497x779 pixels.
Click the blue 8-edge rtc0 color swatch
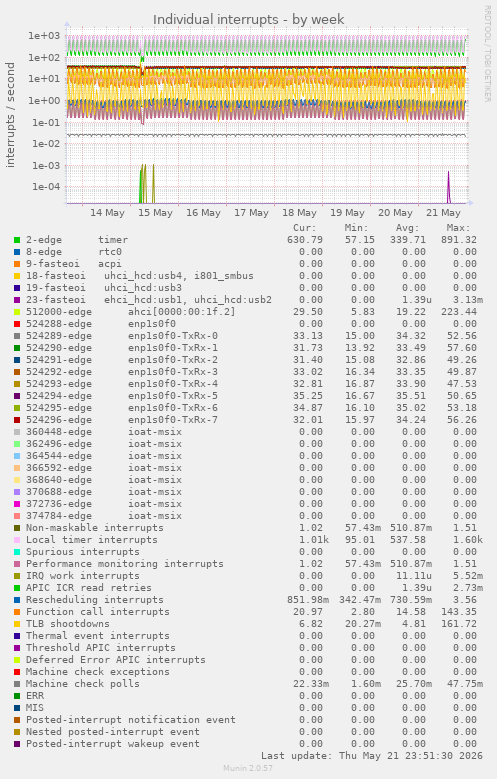pyautogui.click(x=17, y=252)
